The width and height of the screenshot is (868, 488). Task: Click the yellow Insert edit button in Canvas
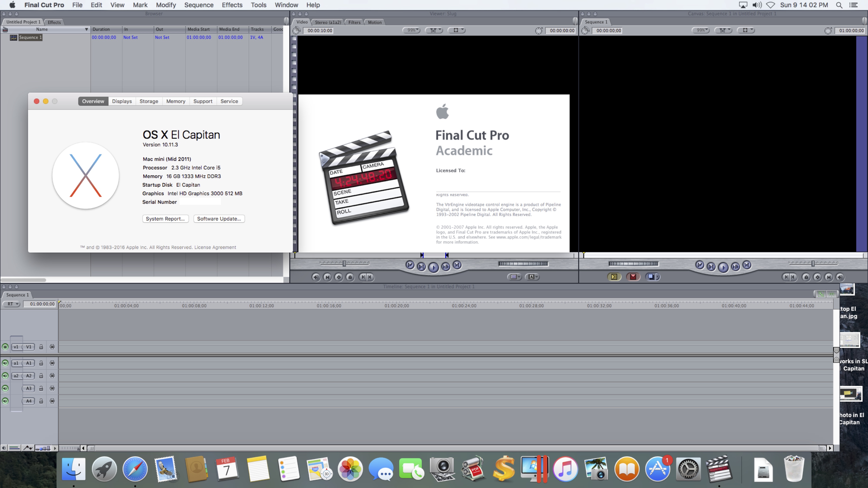click(x=614, y=277)
